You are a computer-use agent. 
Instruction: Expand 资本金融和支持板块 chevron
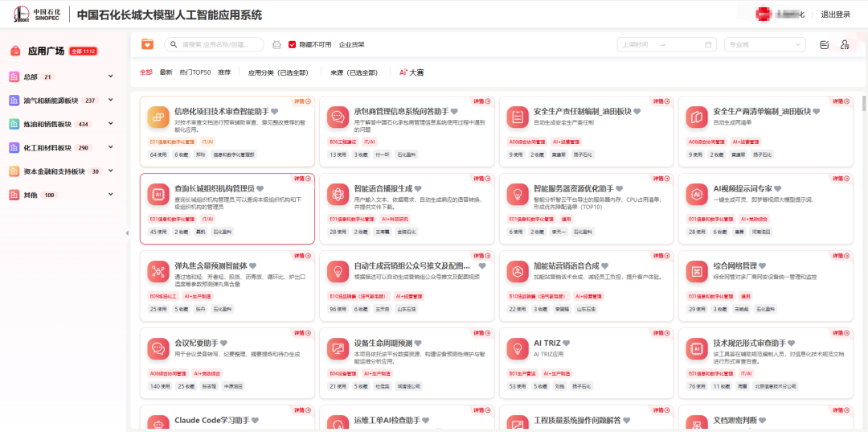(x=111, y=171)
